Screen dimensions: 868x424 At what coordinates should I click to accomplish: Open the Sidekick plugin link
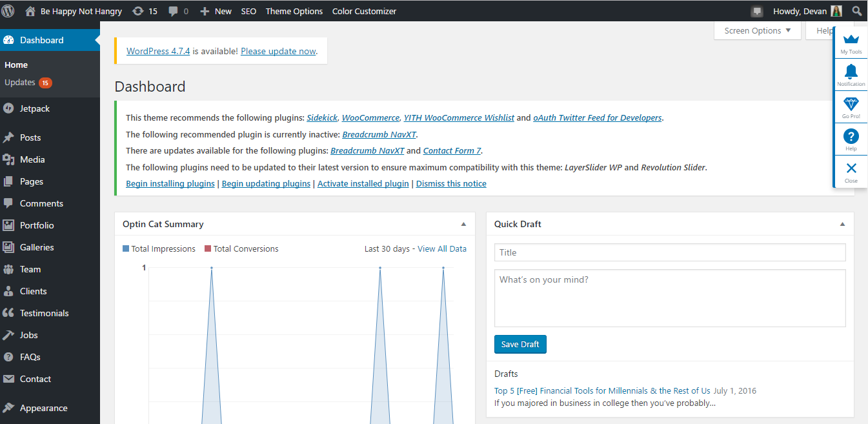322,118
